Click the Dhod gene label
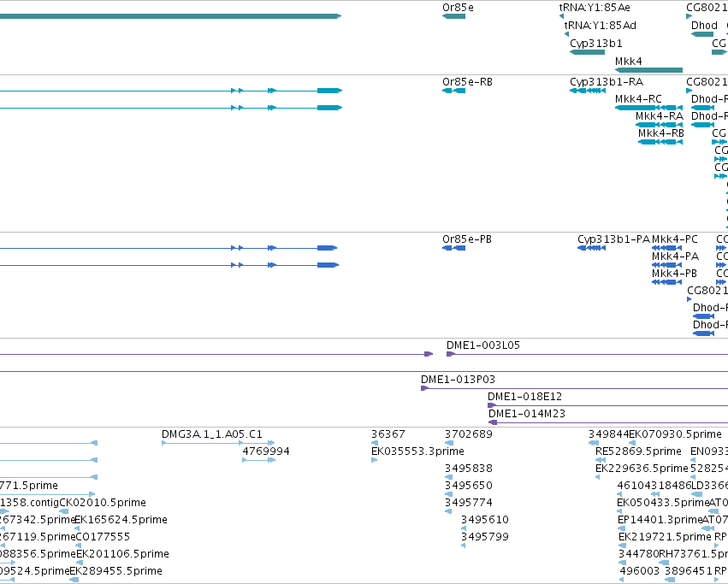Viewport: 728px width, 584px height. [704, 26]
